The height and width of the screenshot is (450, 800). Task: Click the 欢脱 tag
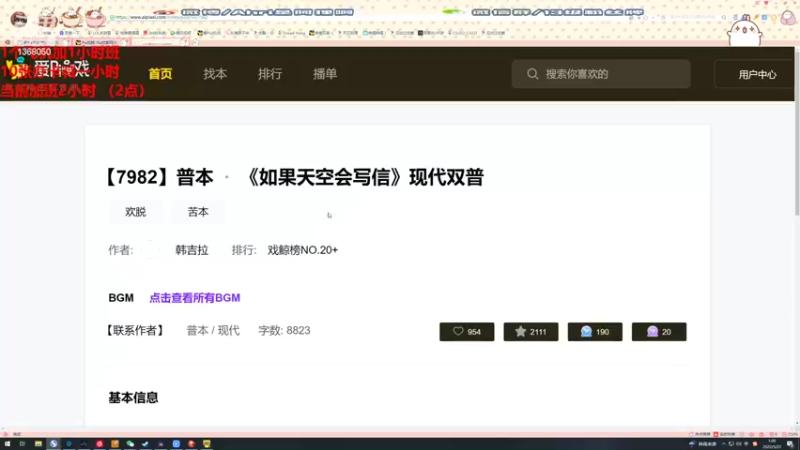136,212
